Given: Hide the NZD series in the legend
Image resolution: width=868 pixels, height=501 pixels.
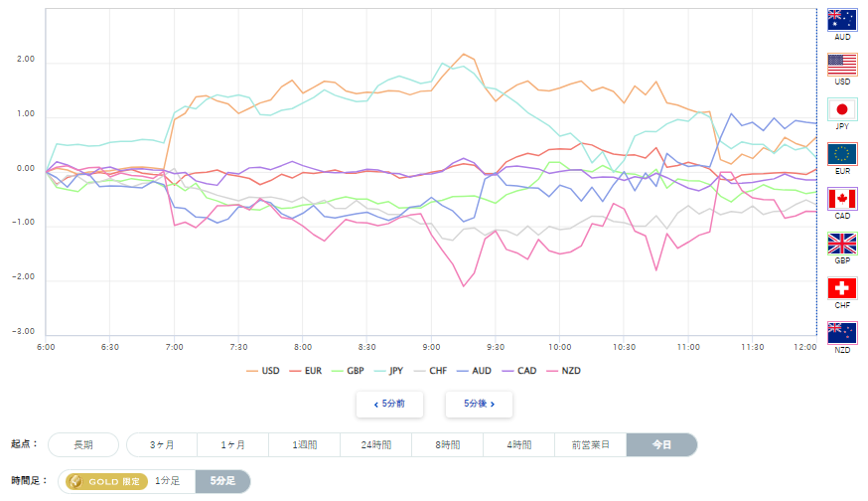Looking at the screenshot, I should (563, 371).
